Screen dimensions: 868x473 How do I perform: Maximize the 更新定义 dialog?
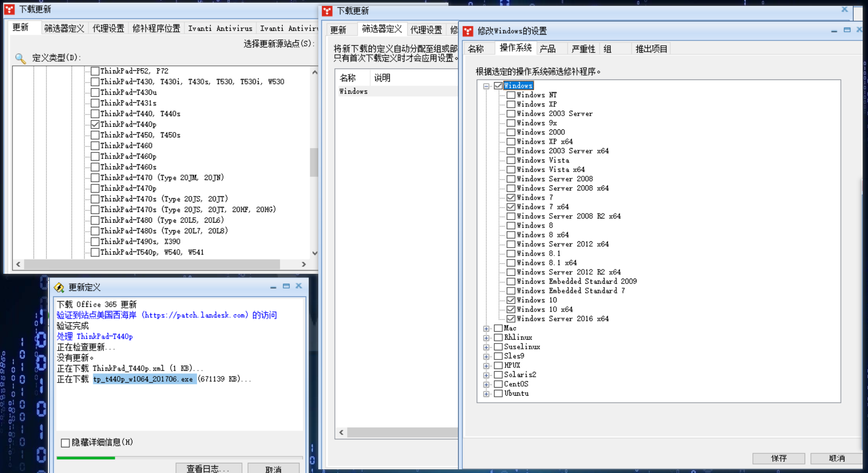pos(286,287)
